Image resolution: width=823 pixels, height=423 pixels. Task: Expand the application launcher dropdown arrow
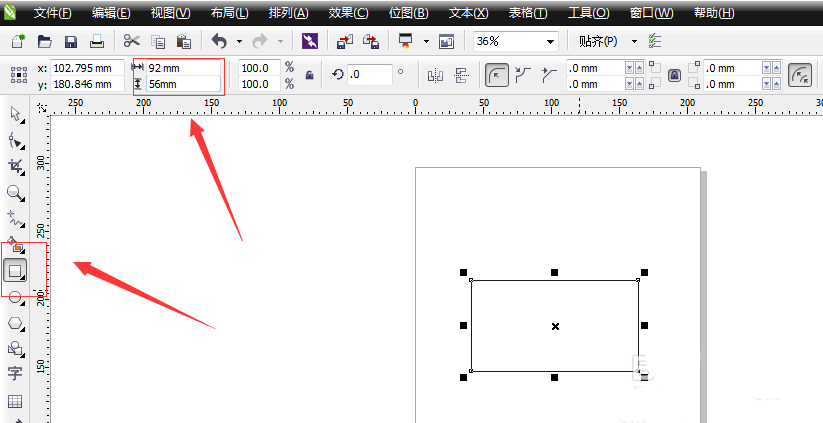coord(426,41)
